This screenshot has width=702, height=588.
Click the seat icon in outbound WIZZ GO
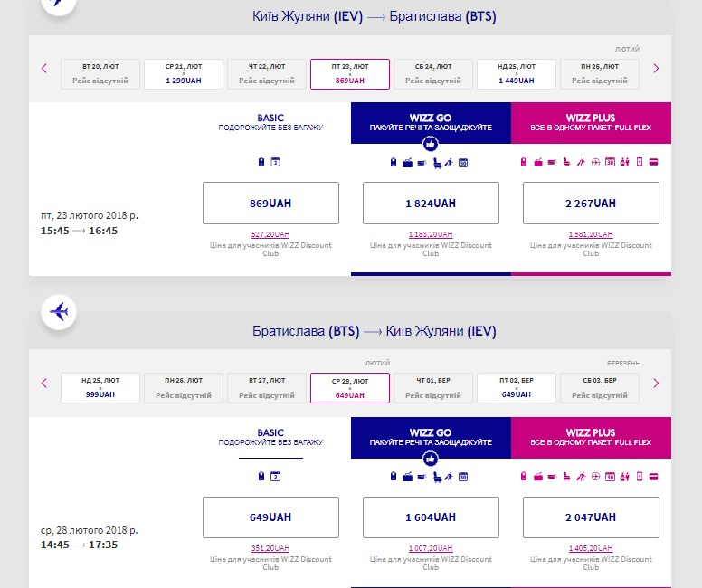pos(435,163)
